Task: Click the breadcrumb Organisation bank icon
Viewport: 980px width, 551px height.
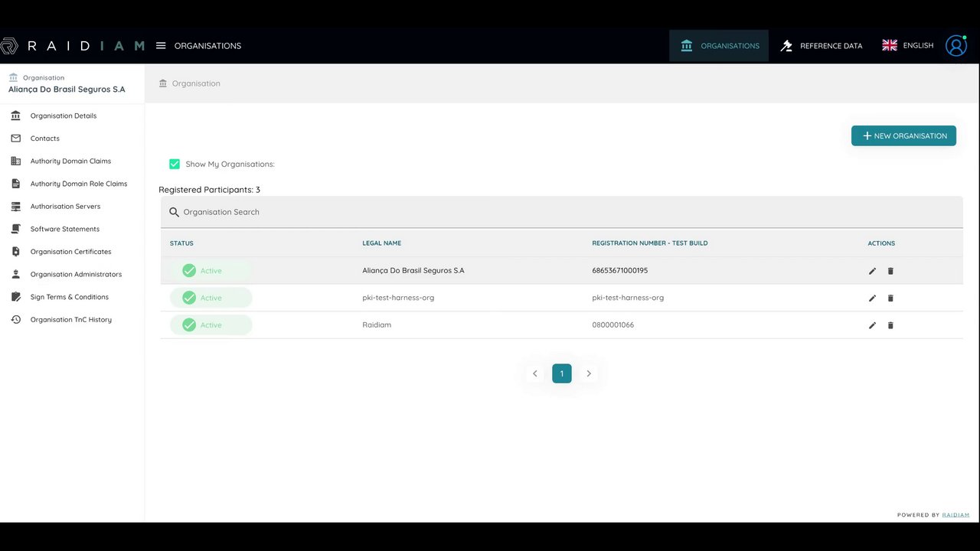Action: coord(163,83)
